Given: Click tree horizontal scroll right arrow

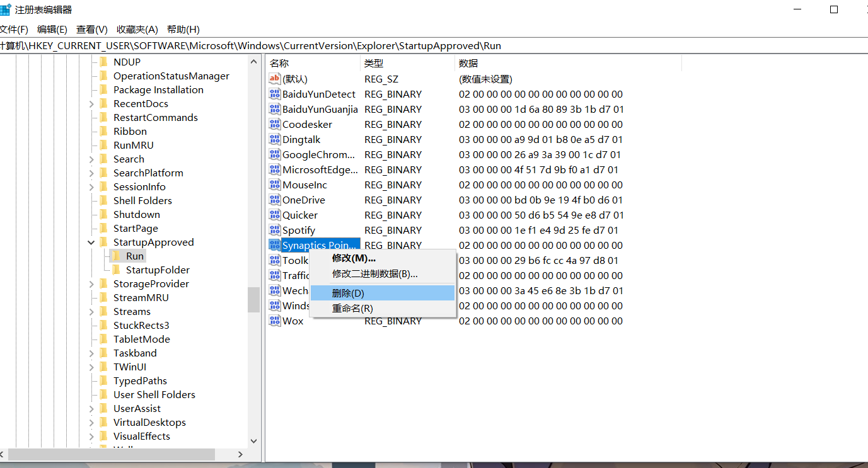Looking at the screenshot, I should tap(240, 454).
